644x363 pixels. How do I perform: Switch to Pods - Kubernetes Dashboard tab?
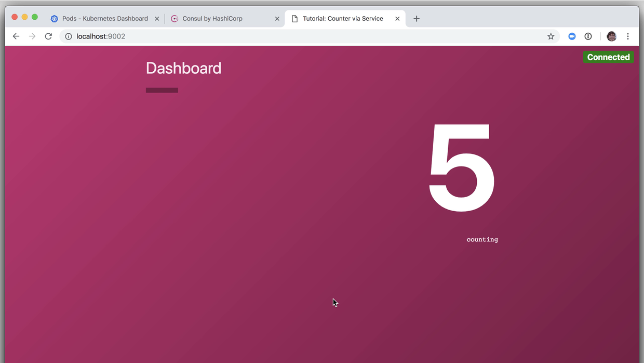(104, 18)
